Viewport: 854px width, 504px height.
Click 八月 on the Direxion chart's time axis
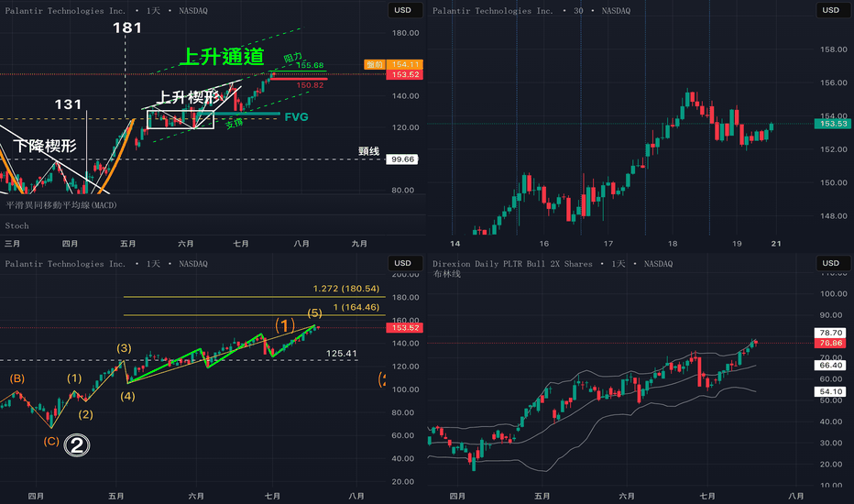pyautogui.click(x=795, y=496)
